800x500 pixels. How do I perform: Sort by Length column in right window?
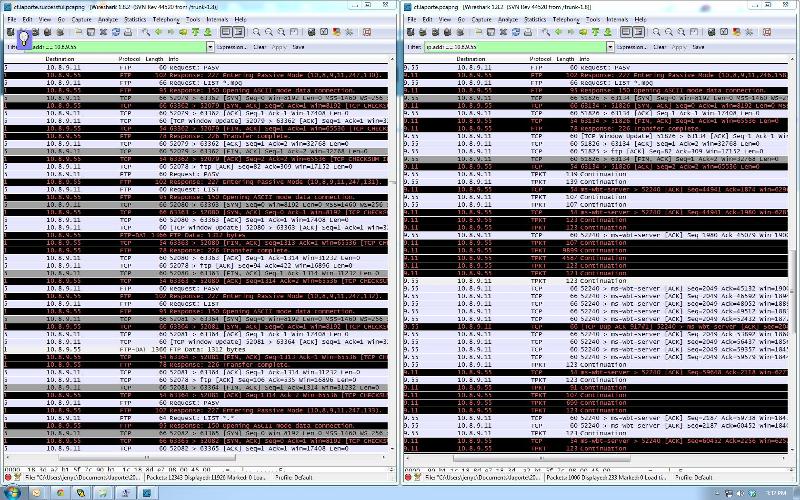coord(565,59)
